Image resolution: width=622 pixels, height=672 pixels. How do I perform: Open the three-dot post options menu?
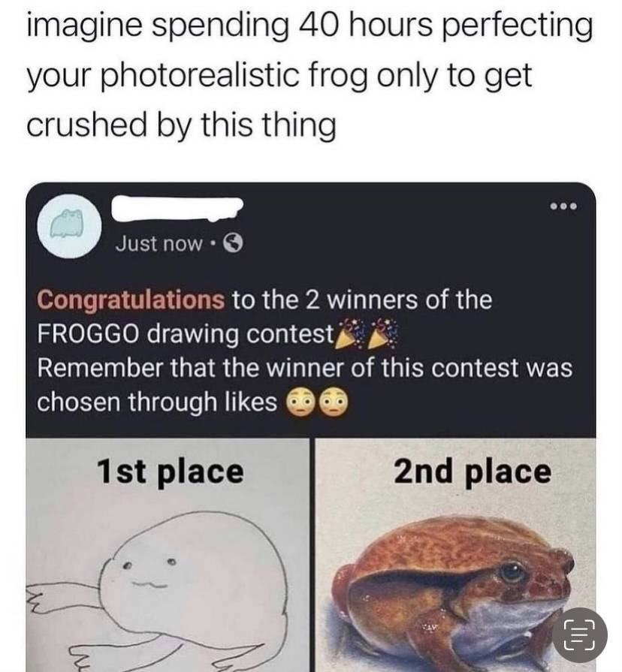(x=563, y=206)
